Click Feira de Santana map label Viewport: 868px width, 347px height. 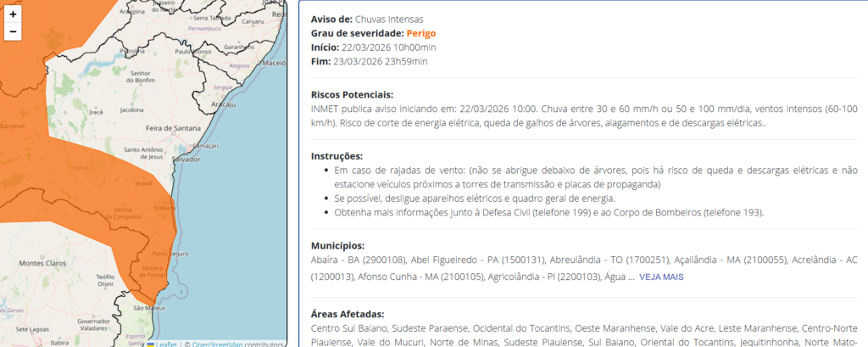click(173, 127)
